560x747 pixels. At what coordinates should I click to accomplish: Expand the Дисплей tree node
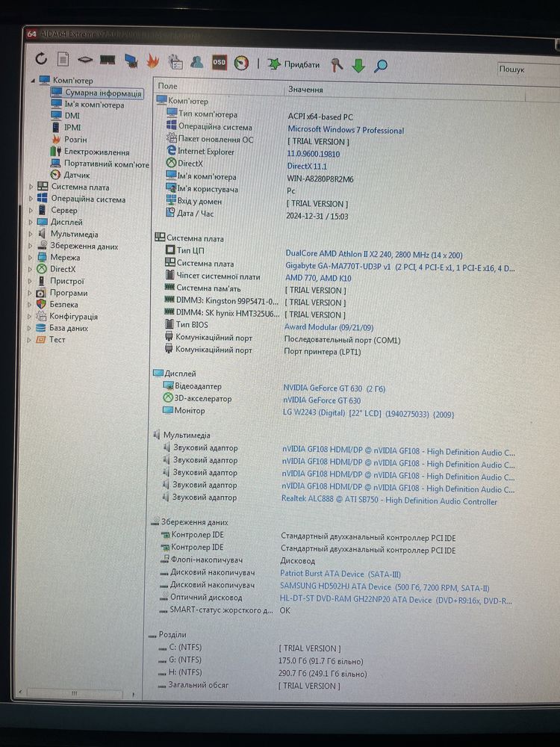(x=31, y=222)
